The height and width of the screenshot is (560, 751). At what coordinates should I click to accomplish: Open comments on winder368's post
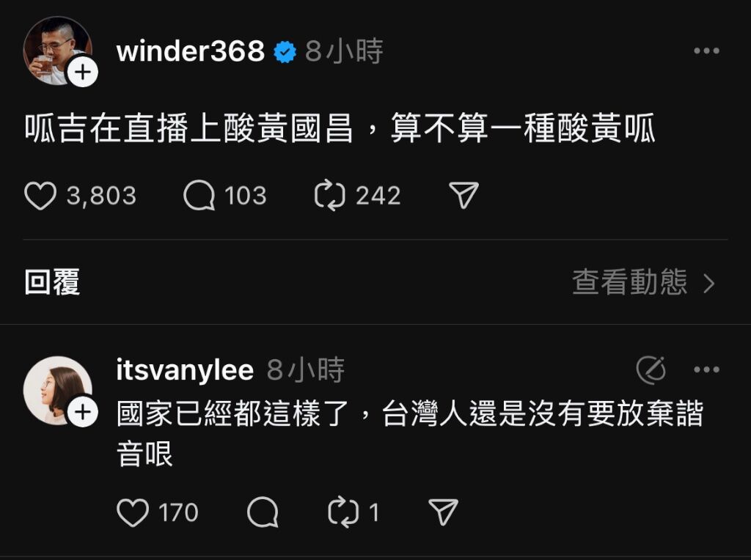[x=199, y=195]
